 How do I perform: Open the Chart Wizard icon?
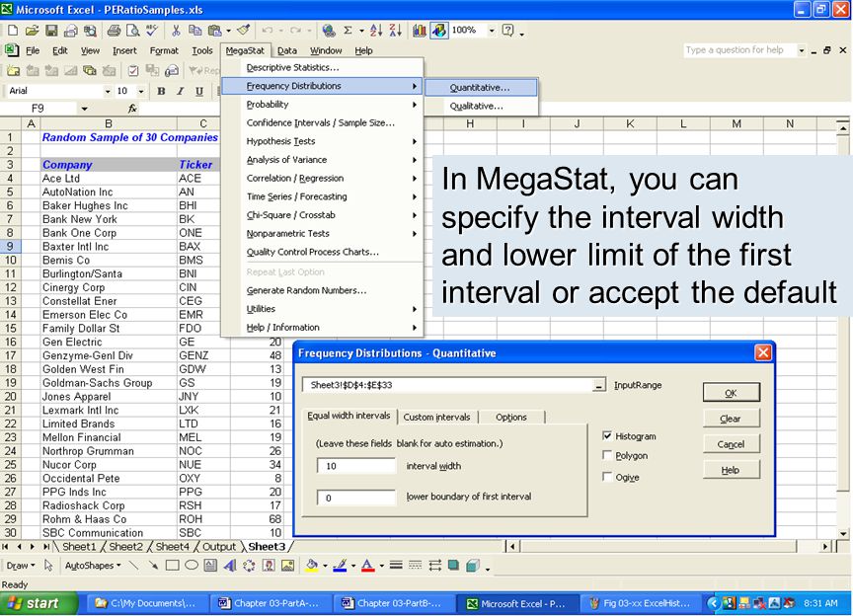[x=420, y=31]
